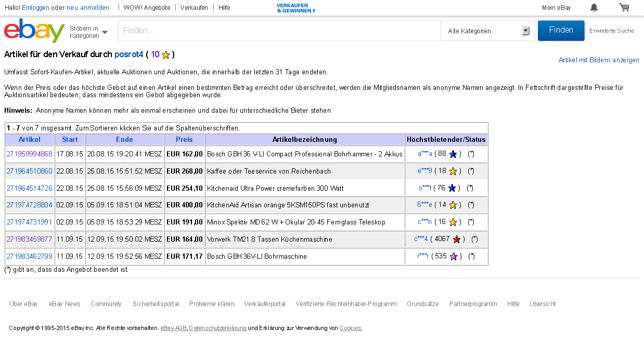644x357 pixels.
Task: Open eBay News footer link
Action: (x=65, y=304)
